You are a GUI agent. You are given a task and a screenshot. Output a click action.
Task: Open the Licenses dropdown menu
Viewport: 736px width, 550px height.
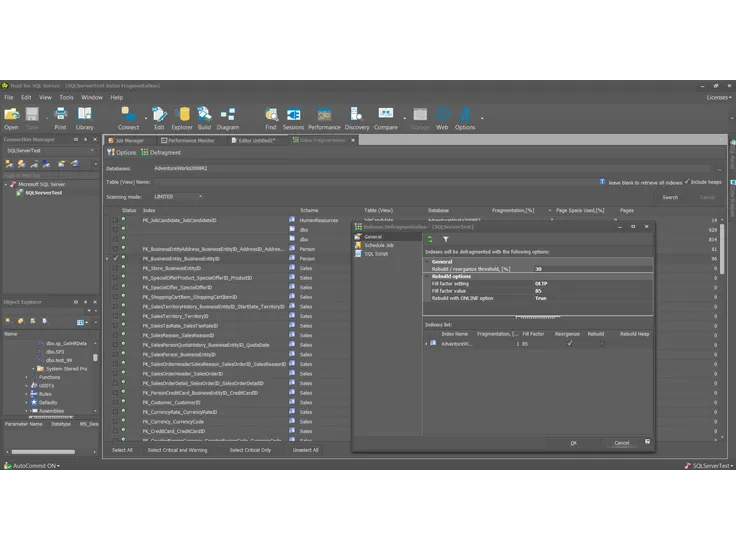719,98
